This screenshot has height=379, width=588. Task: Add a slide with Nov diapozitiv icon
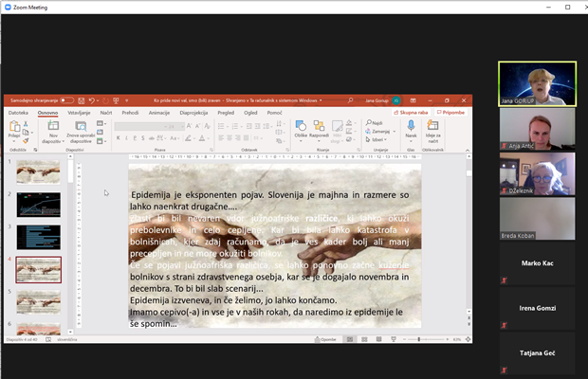(x=53, y=132)
